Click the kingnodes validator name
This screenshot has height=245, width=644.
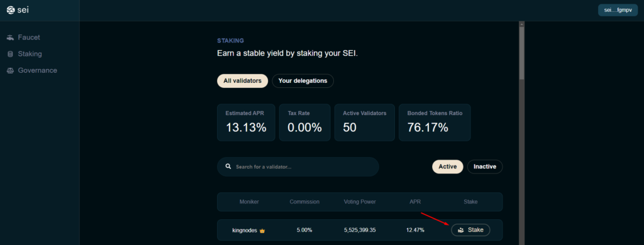tap(245, 230)
